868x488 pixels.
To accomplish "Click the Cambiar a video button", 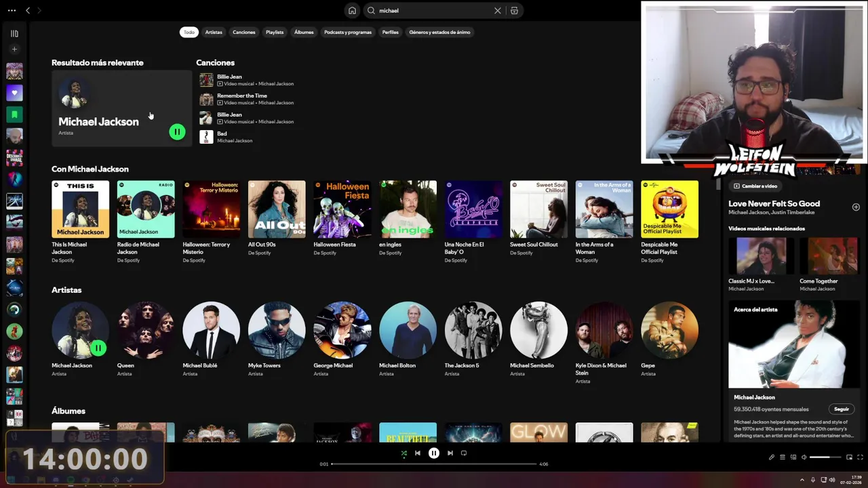I will pyautogui.click(x=755, y=186).
